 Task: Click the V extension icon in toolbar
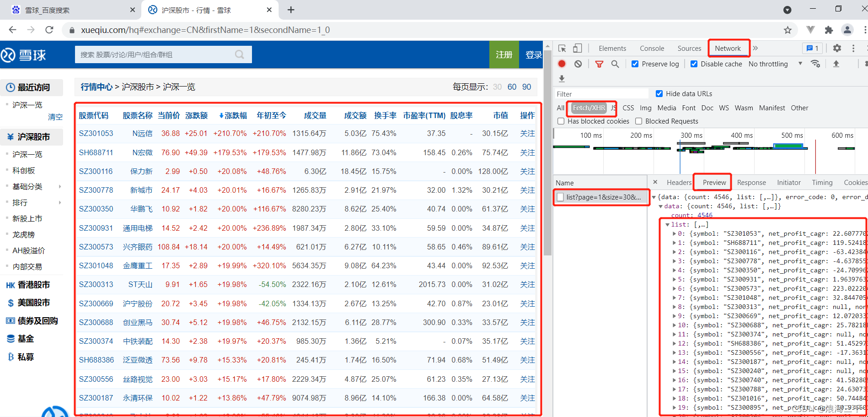[810, 30]
